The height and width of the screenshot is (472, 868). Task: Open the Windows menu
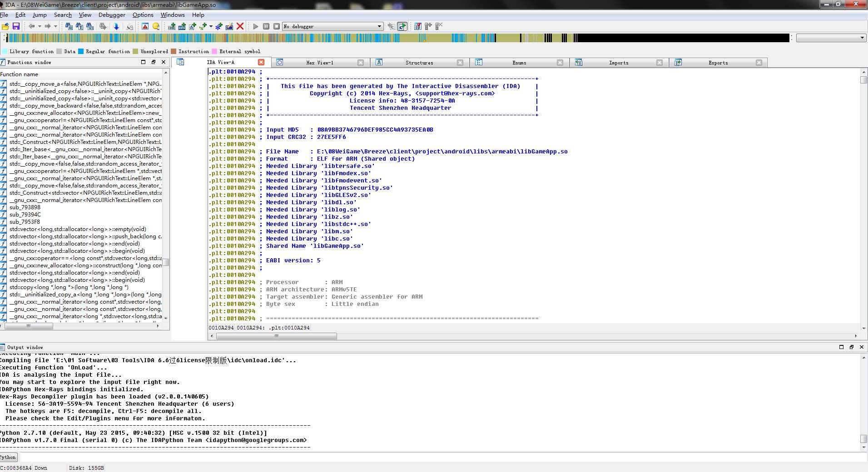pyautogui.click(x=173, y=15)
